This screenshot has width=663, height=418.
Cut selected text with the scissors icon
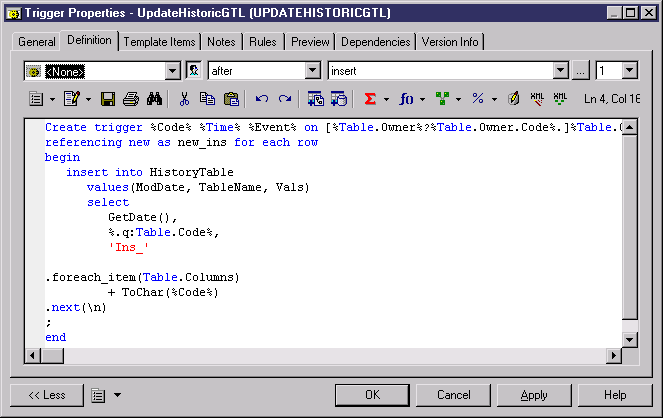[184, 99]
